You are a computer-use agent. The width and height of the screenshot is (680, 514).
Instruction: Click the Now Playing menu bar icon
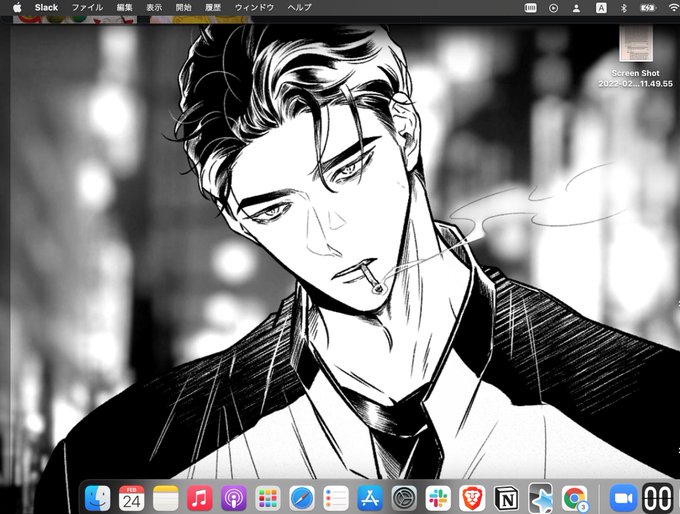click(x=553, y=8)
